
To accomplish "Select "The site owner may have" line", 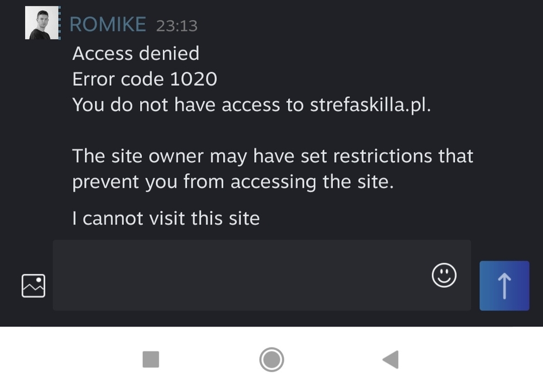I will [x=273, y=156].
